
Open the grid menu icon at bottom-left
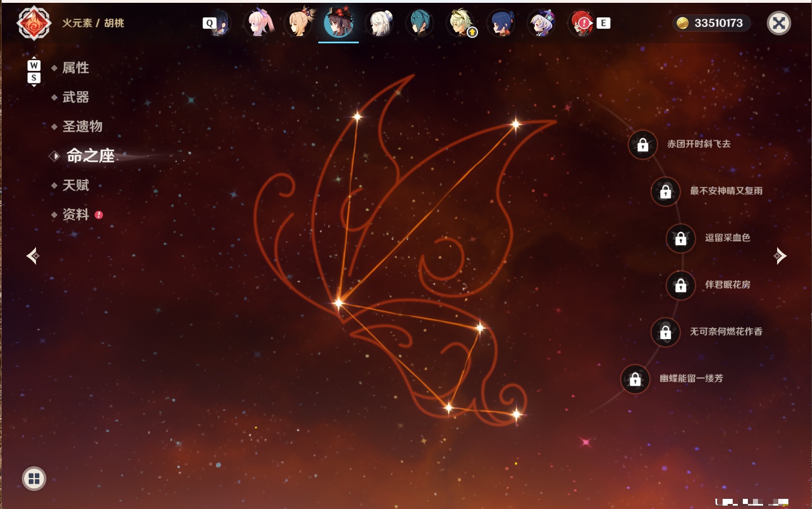click(x=34, y=479)
